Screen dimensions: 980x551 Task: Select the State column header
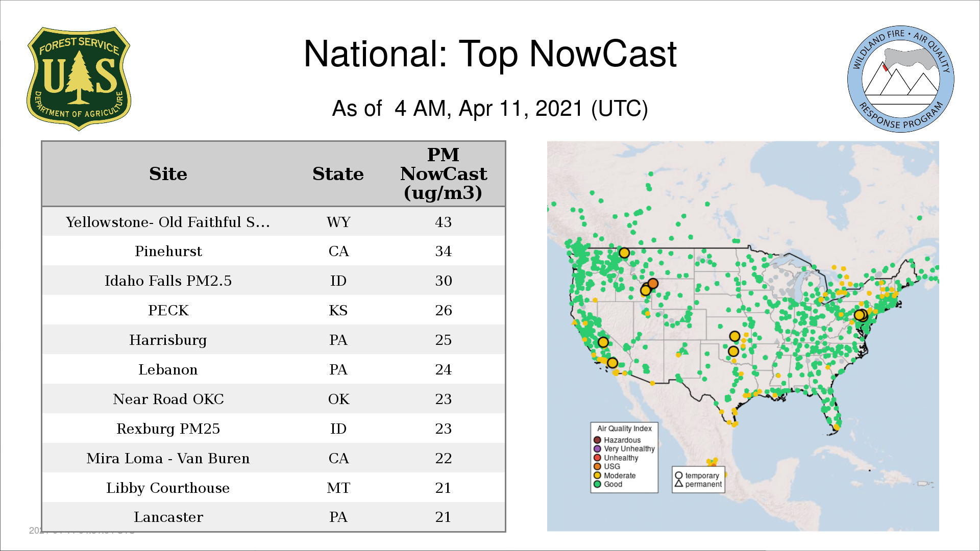[x=338, y=174]
